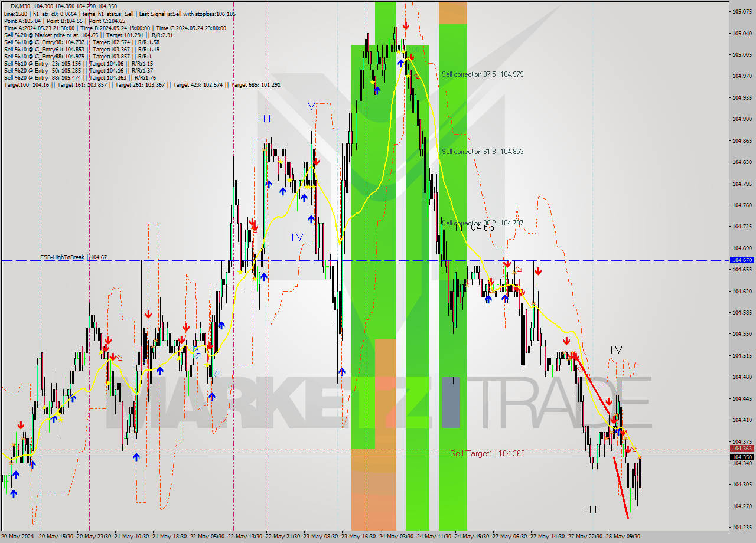The height and width of the screenshot is (543, 756).
Task: Click the current price 104.350 axis tag
Action: [742, 457]
